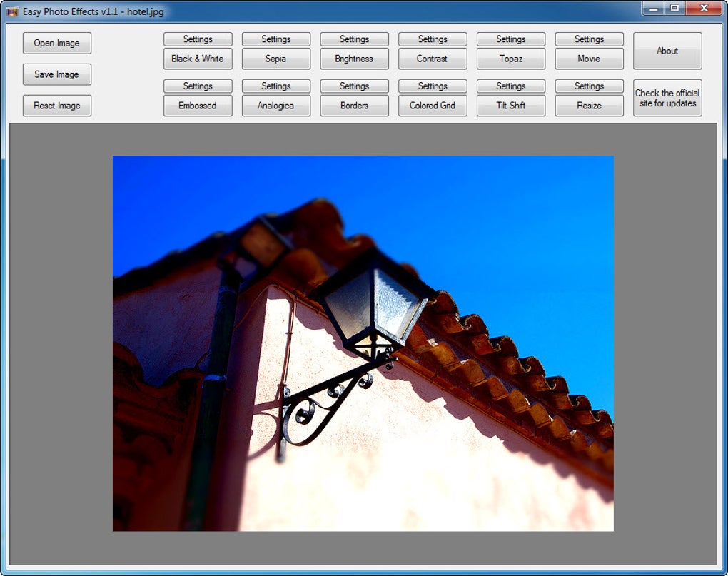Check the official site for updates
This screenshot has height=576, width=728.
tap(667, 98)
